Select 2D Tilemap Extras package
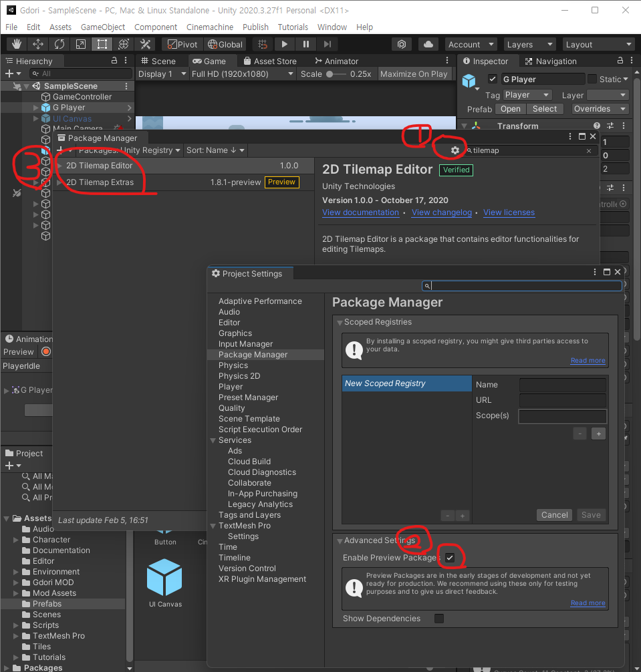 coord(183,182)
